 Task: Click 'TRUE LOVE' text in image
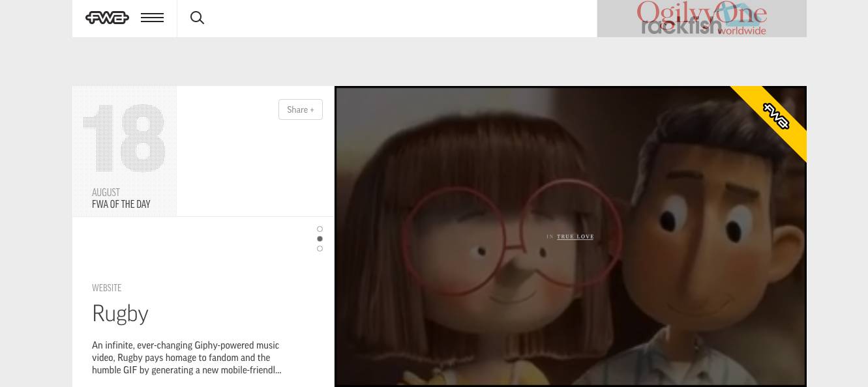(575, 236)
